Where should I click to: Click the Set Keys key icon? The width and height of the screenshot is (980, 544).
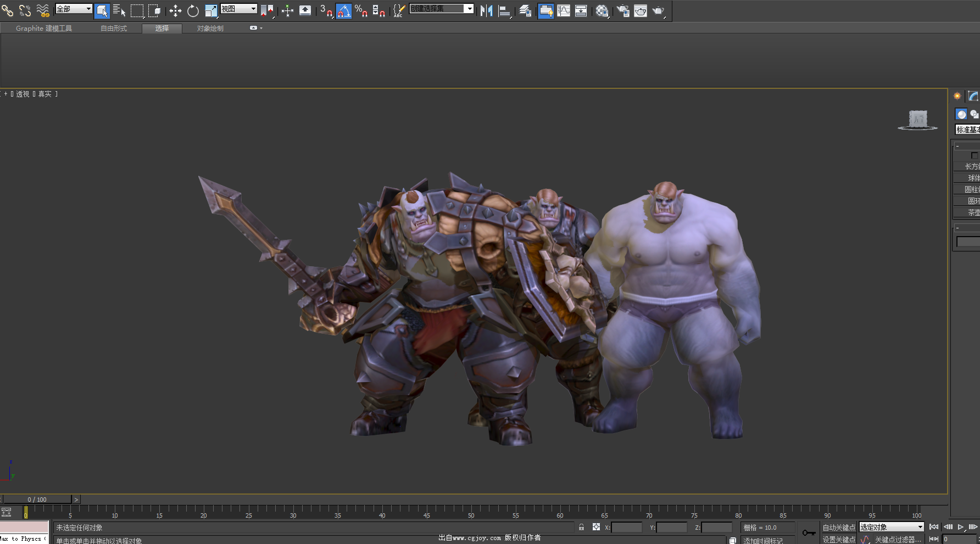[x=809, y=533]
